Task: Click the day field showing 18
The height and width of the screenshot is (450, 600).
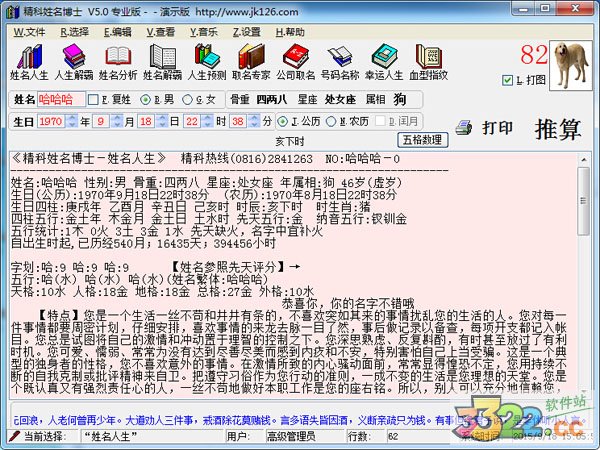Action: [148, 121]
